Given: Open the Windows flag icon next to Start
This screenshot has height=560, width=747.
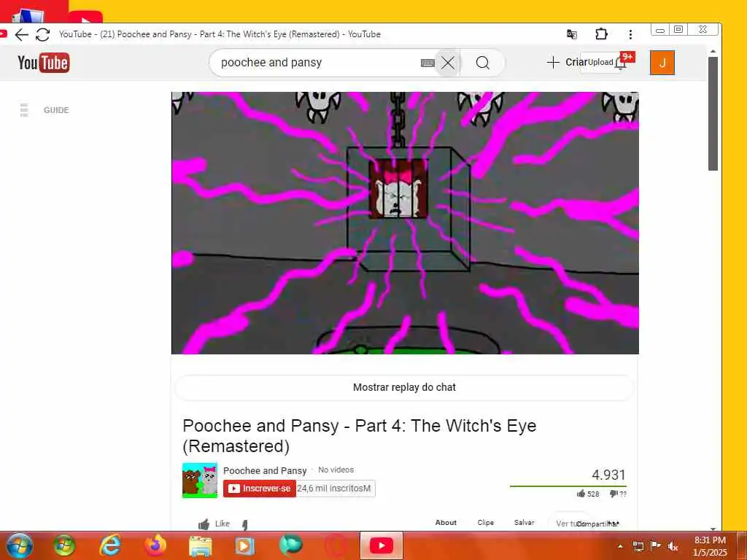Looking at the screenshot, I should 64,545.
